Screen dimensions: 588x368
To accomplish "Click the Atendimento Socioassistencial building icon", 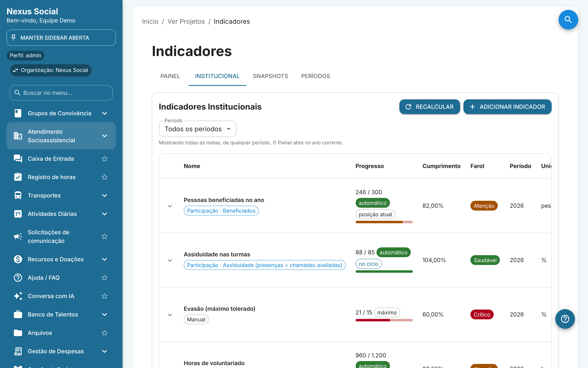I will [x=18, y=136].
